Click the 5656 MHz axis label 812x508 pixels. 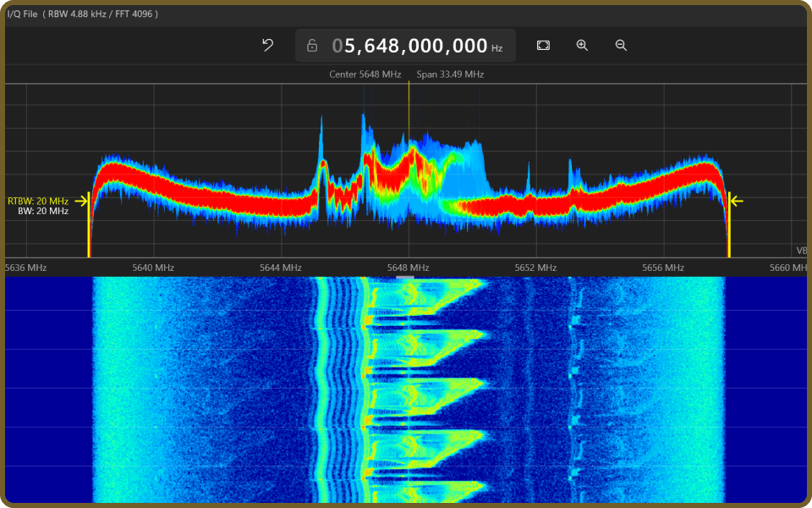click(x=663, y=268)
